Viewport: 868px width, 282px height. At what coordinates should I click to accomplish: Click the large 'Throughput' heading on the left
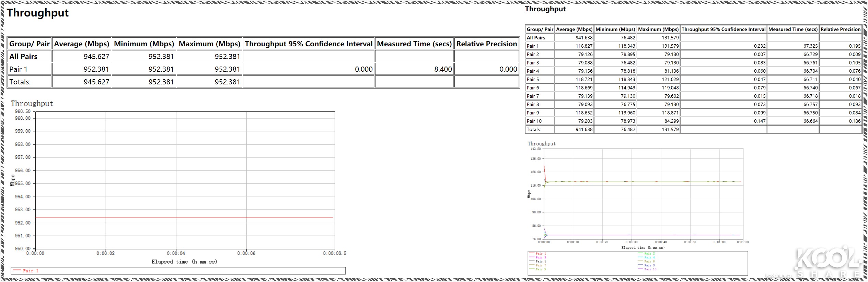point(38,13)
